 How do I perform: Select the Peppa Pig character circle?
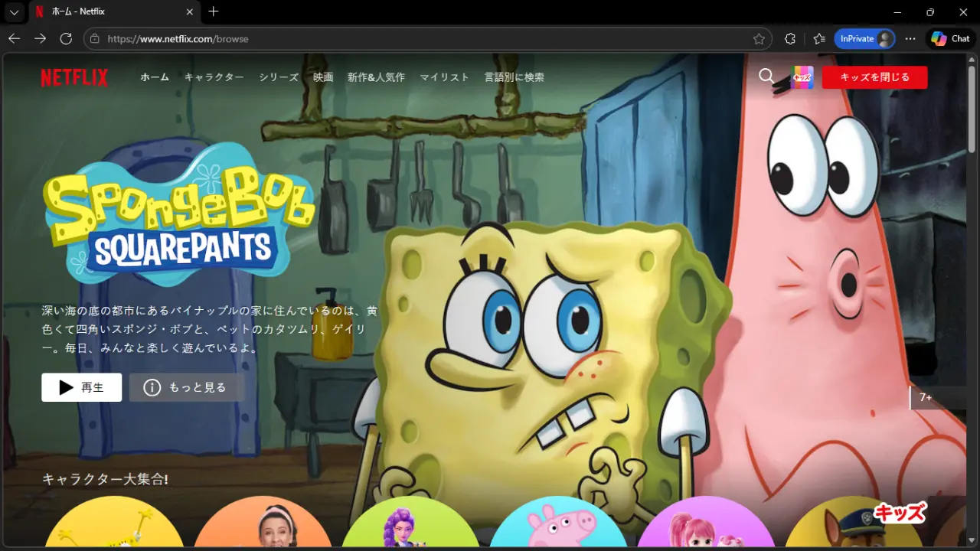pyautogui.click(x=559, y=522)
